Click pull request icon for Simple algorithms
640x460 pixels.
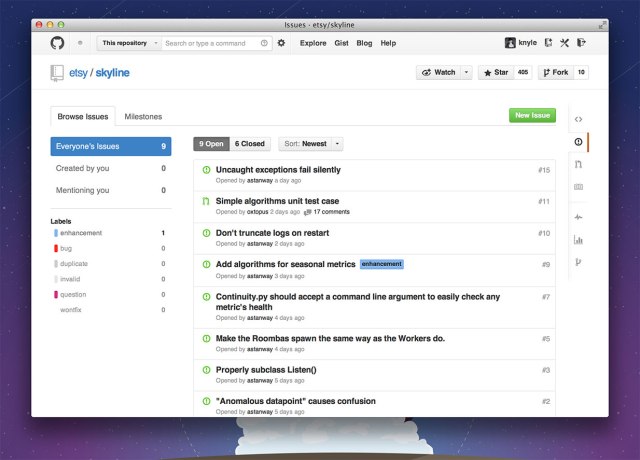pyautogui.click(x=206, y=201)
